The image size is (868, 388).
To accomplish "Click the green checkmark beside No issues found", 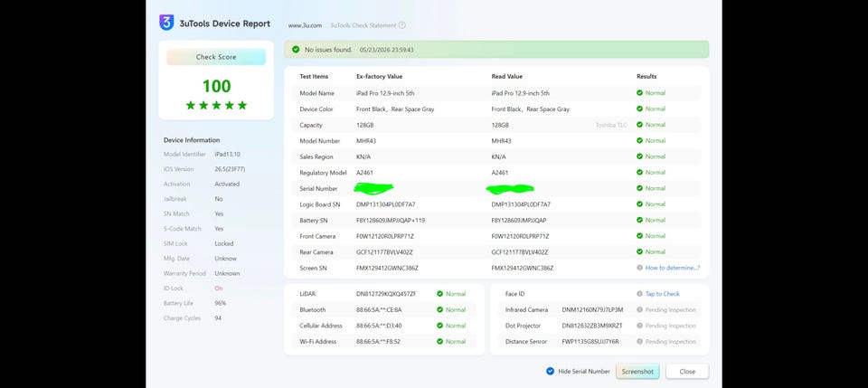I will coord(297,50).
